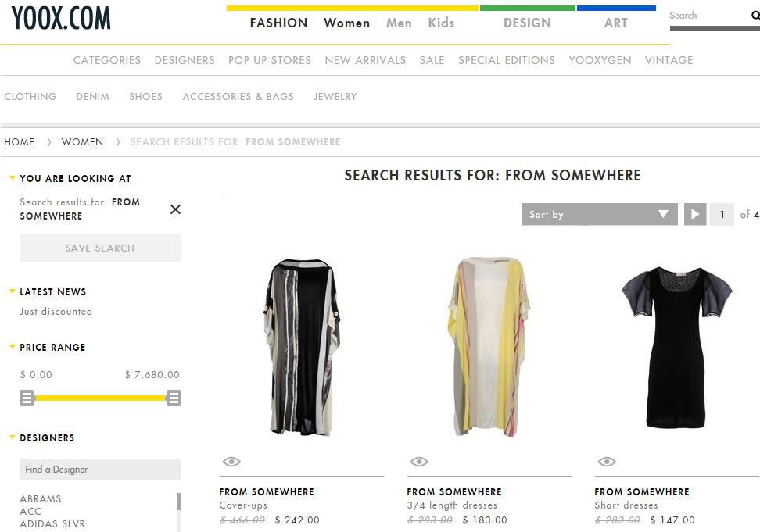Open the YOOXYGEN menu
This screenshot has height=532, width=760.
click(x=600, y=60)
